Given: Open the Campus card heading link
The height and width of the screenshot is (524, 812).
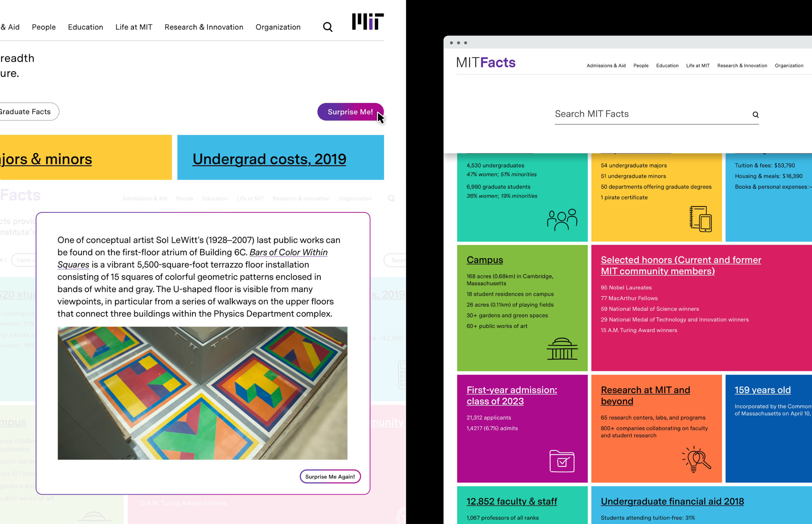Looking at the screenshot, I should click(485, 260).
